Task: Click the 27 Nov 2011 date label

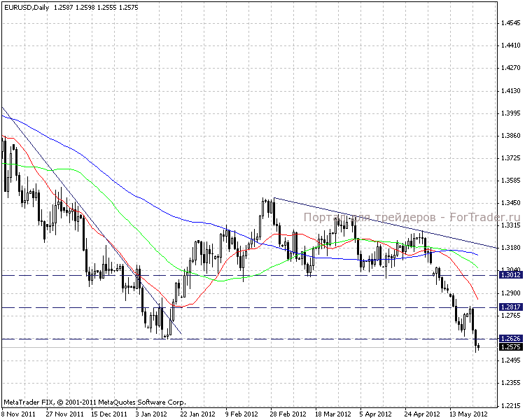Action: (x=64, y=414)
